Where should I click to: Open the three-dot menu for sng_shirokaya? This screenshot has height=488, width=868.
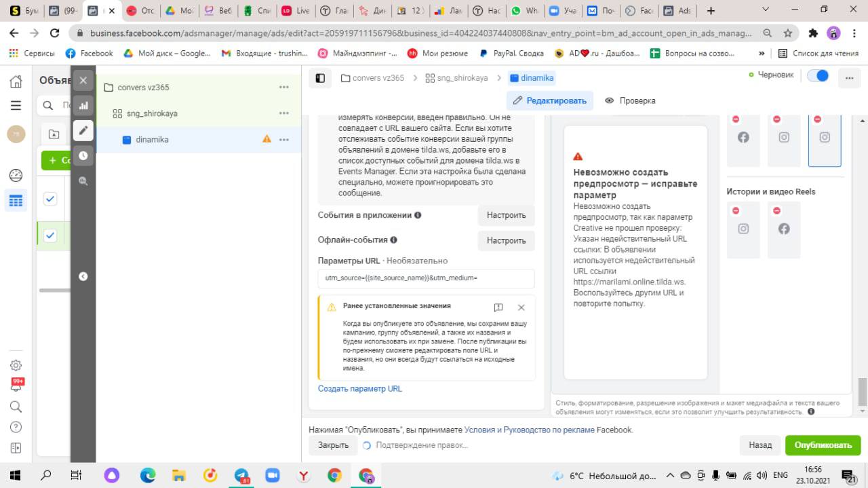click(284, 113)
